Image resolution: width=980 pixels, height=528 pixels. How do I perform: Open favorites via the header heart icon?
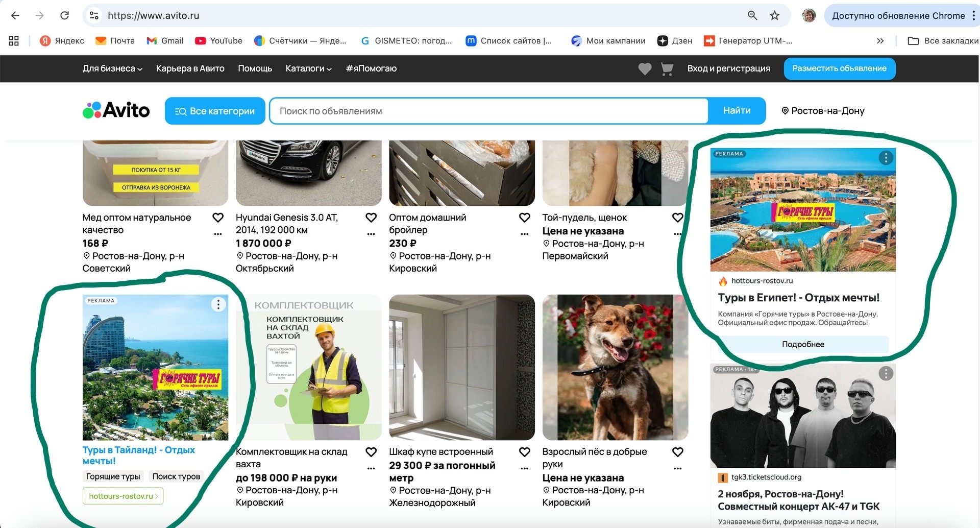pos(645,69)
